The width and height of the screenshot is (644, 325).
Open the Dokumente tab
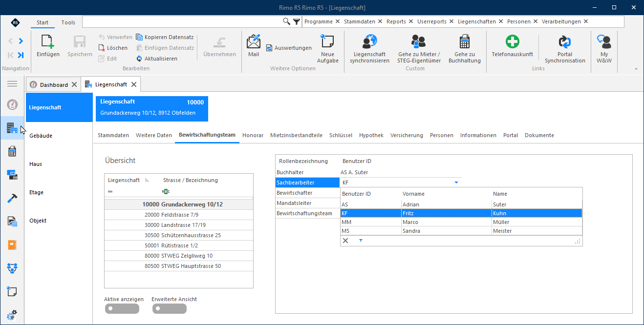(539, 135)
